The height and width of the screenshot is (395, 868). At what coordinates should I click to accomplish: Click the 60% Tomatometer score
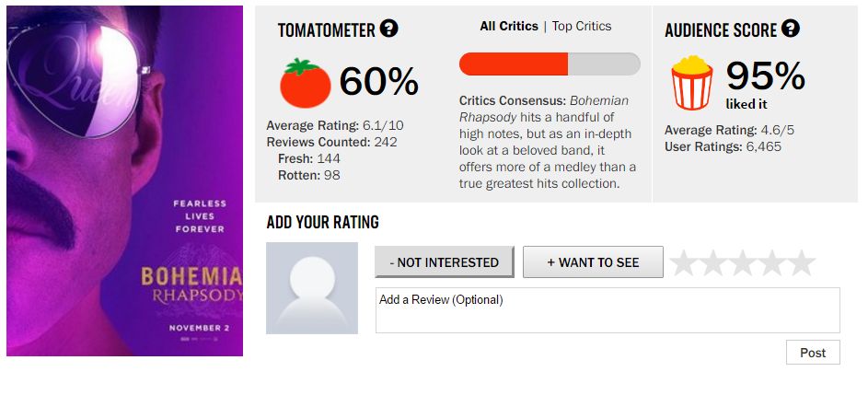379,83
